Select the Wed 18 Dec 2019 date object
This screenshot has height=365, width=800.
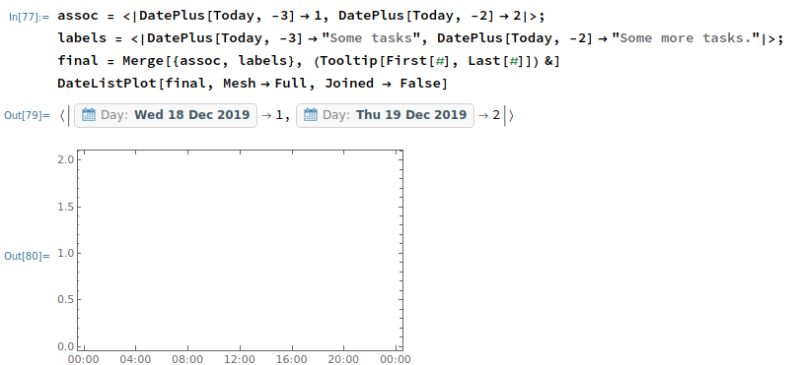[166, 115]
